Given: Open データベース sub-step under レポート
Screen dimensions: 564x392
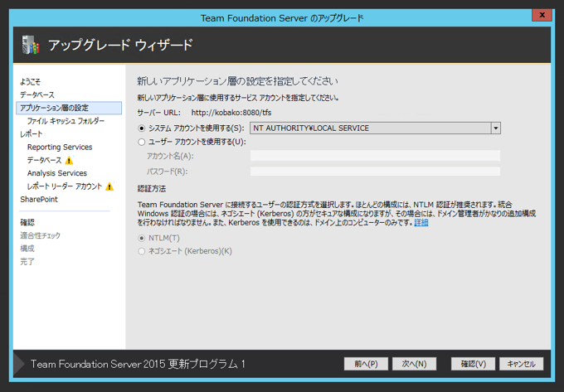Looking at the screenshot, I should click(44, 160).
